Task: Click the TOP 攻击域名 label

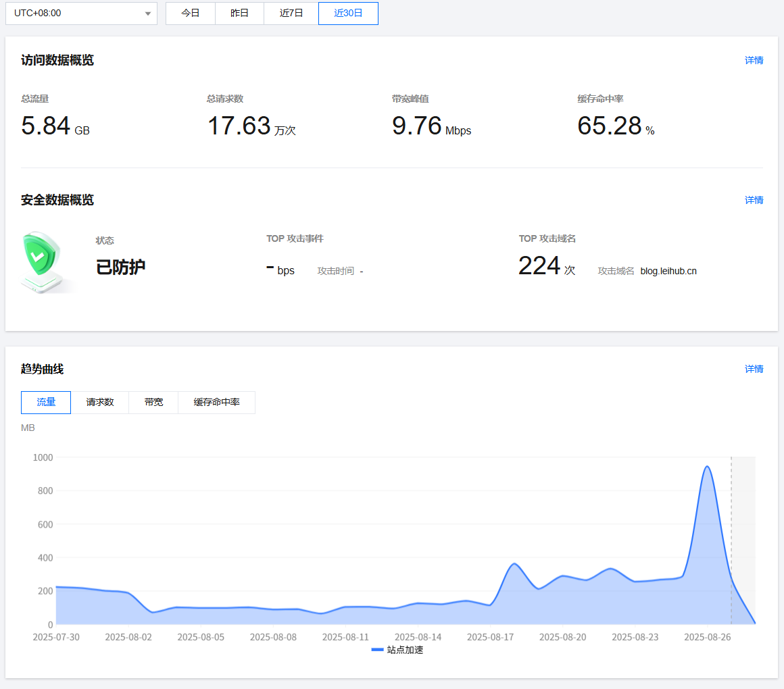Action: pos(547,239)
